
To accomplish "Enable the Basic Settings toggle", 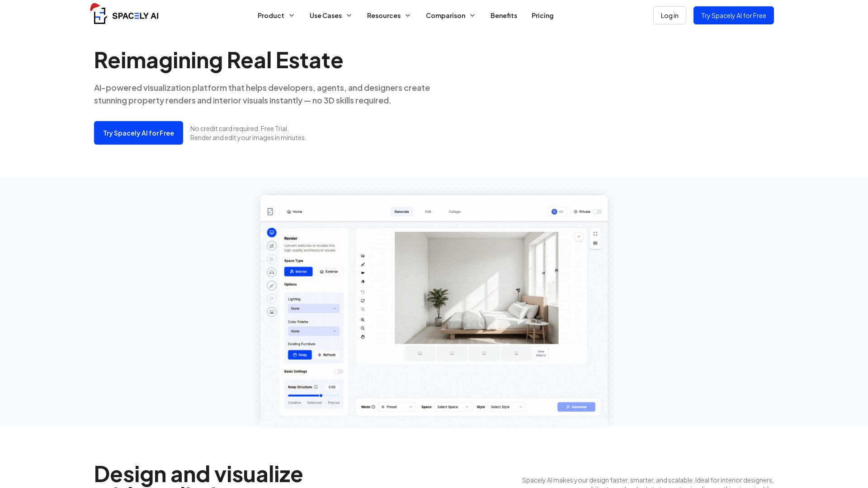I will (x=338, y=371).
